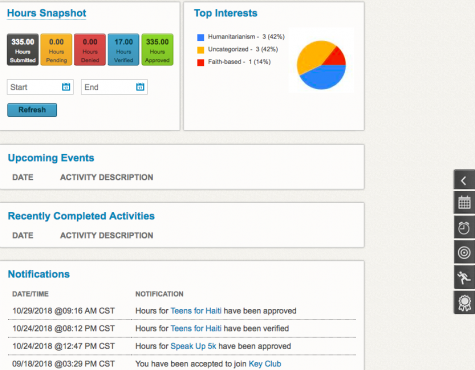Screen dimensions: 475x370
Task: Open the award ribbon icon in the sidebar
Action: tap(464, 302)
